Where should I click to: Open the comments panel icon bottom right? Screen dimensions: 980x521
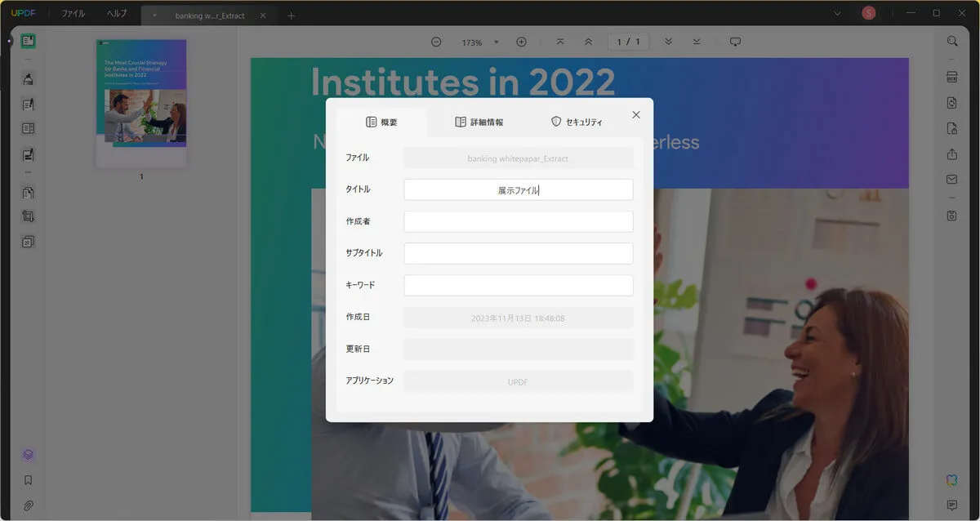coord(952,505)
